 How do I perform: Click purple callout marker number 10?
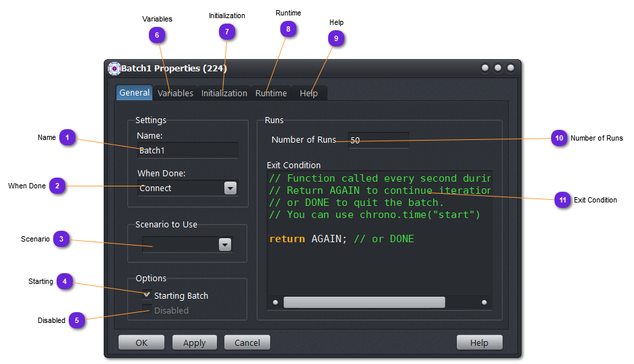point(559,138)
